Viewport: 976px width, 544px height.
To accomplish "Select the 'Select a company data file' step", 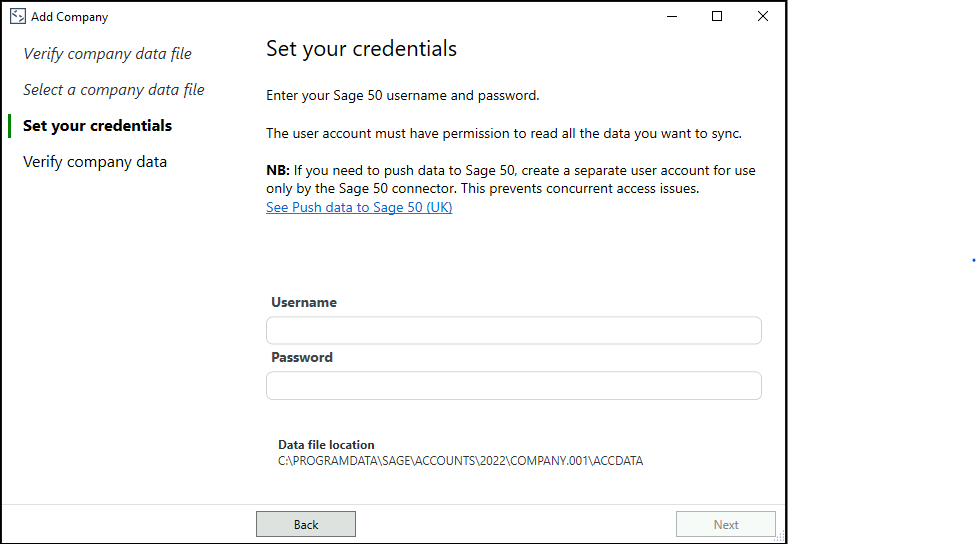I will pyautogui.click(x=113, y=90).
